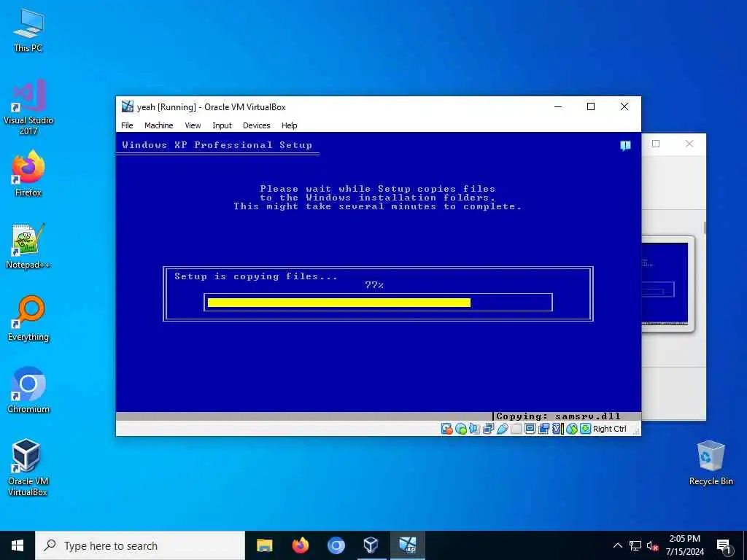This screenshot has height=560, width=747.
Task: Click the V virtualization features indicator
Action: [x=557, y=429]
